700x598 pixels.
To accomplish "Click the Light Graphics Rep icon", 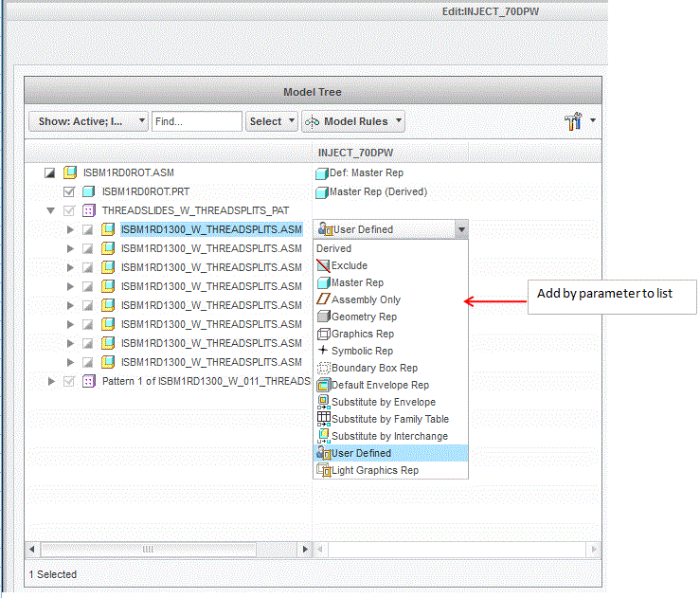I will point(323,470).
